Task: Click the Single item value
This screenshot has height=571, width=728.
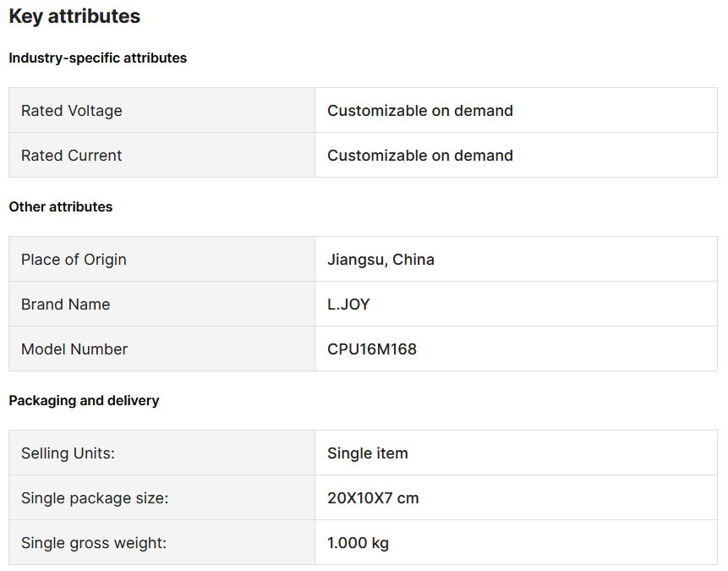Action: coord(367,453)
